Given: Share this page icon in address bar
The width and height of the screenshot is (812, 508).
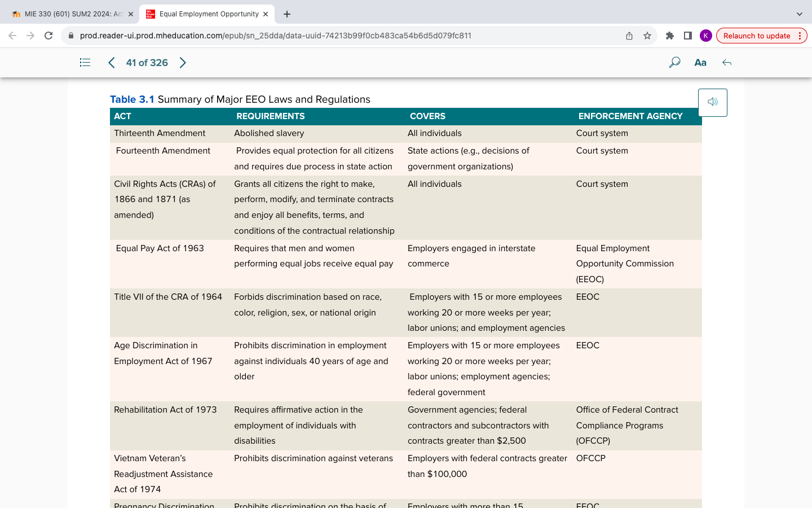Looking at the screenshot, I should [x=629, y=36].
